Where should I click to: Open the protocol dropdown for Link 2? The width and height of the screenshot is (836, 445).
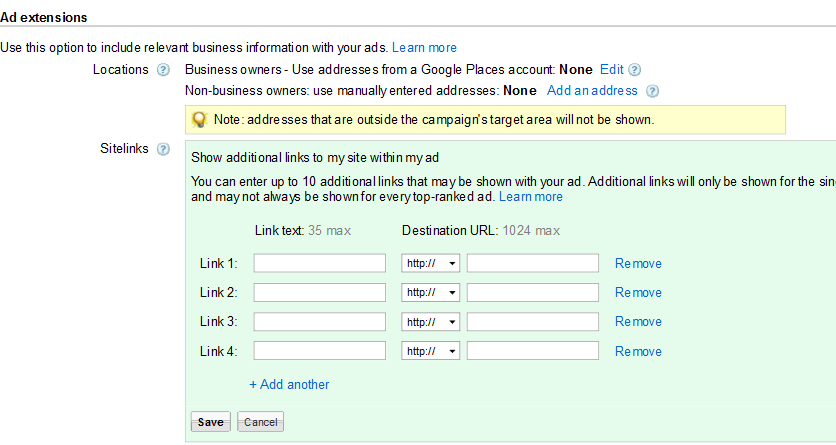[430, 293]
